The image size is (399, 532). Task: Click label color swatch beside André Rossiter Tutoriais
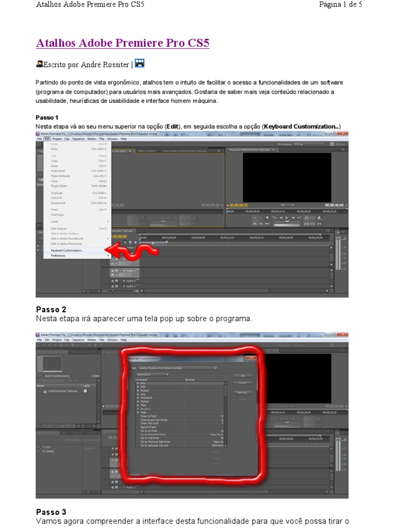coord(85,391)
